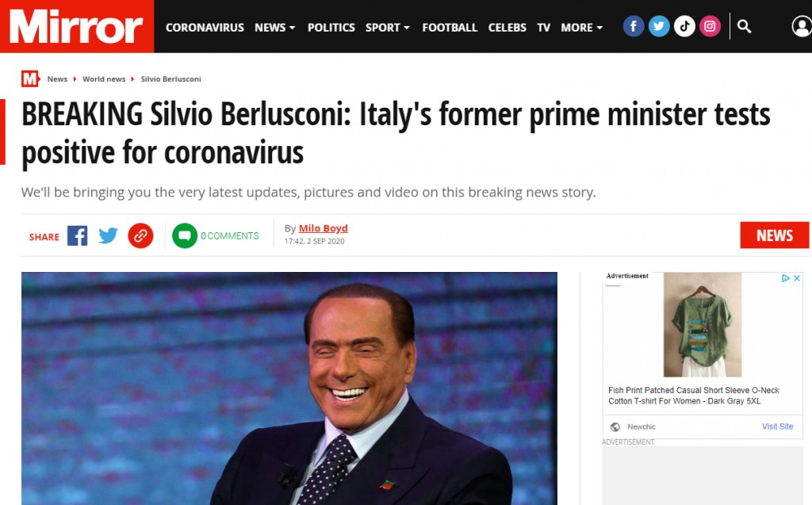
Task: Click the Mirror logo
Action: coord(77,26)
